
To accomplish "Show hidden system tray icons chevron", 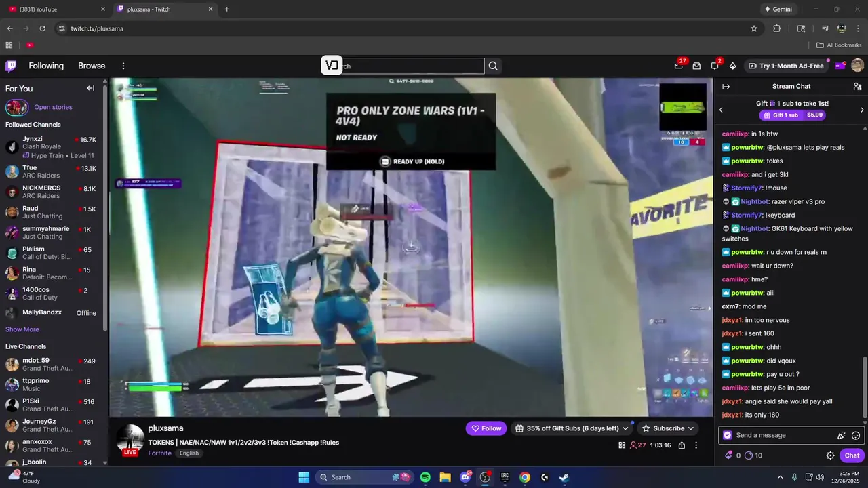I will pos(780,477).
